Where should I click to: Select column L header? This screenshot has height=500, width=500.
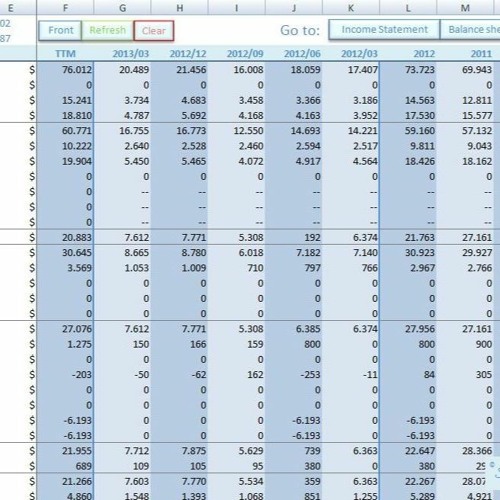point(408,7)
